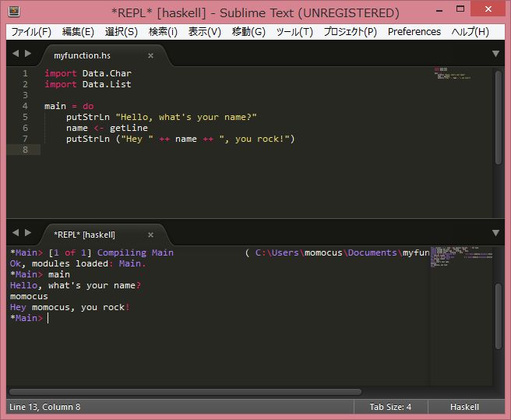Click line number 1 in gutter
The height and width of the screenshot is (420, 511).
click(x=25, y=73)
